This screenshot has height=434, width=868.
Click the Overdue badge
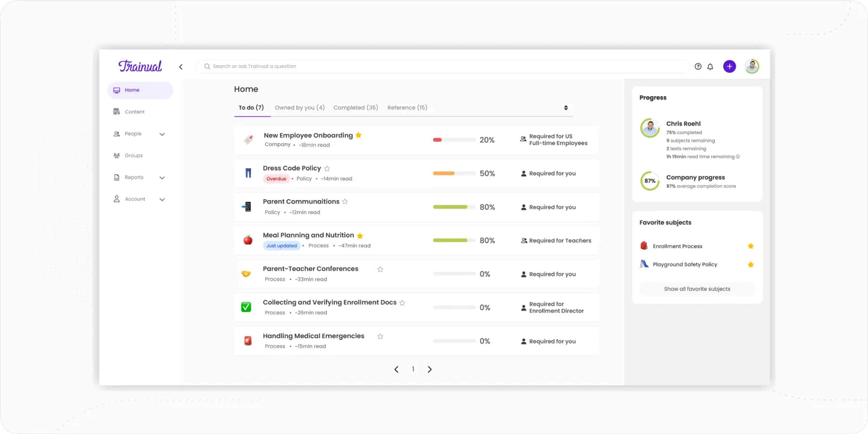pos(276,179)
